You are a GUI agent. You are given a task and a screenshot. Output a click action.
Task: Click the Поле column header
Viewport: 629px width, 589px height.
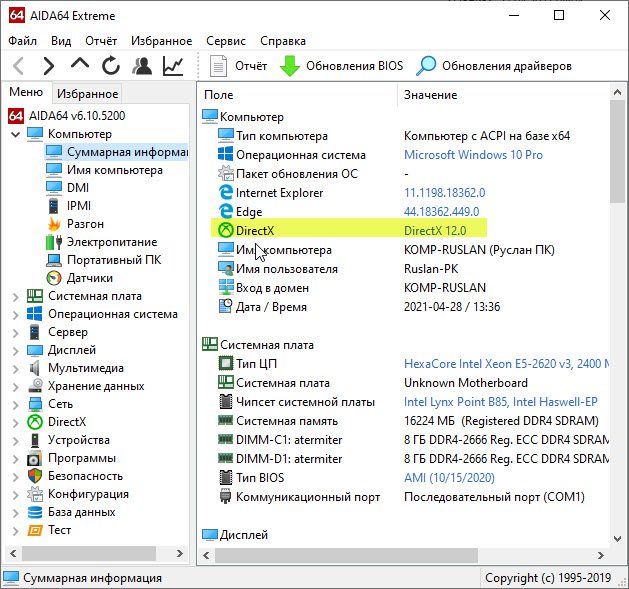298,95
